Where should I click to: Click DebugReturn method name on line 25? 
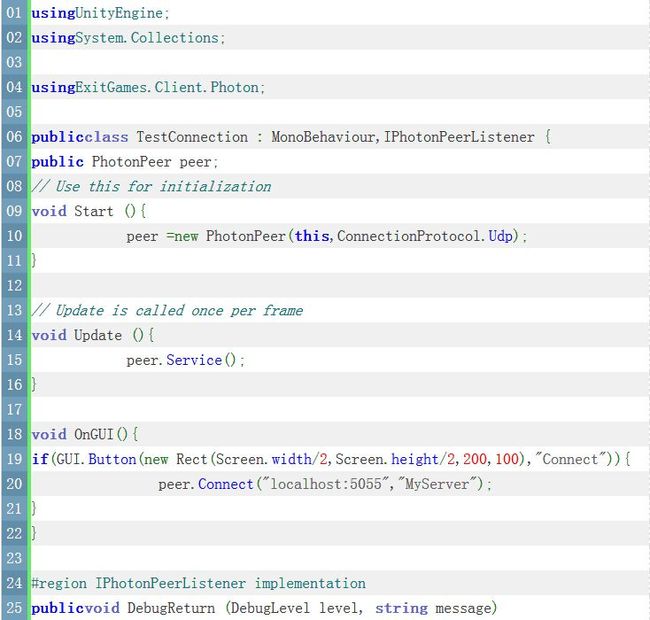pyautogui.click(x=171, y=608)
